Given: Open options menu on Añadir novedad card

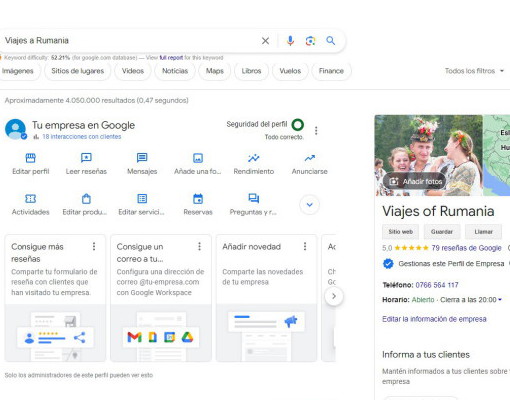Looking at the screenshot, I should click(x=305, y=246).
